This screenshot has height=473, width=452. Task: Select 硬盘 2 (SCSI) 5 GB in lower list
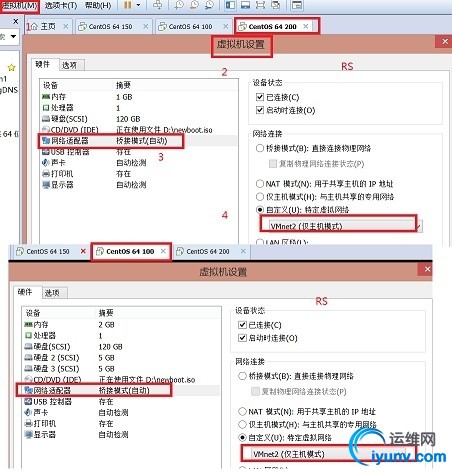(121, 358)
